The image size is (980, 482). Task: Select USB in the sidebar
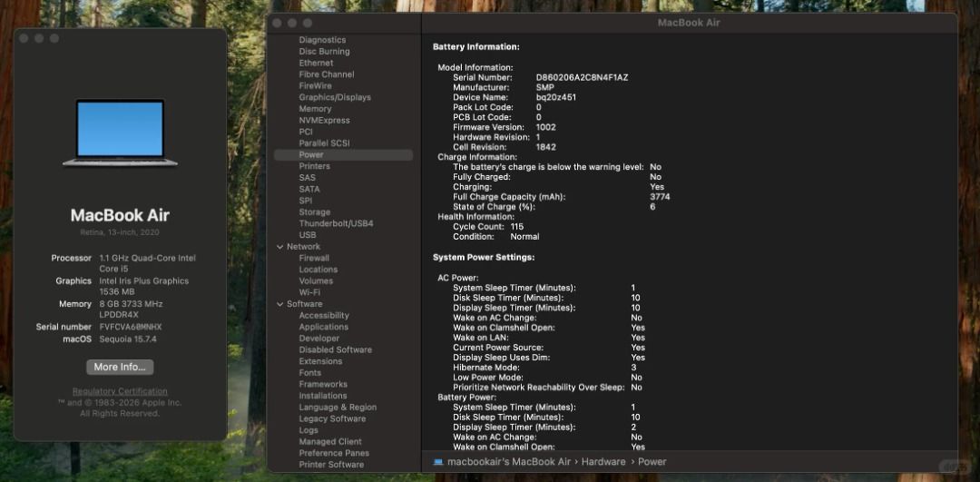(x=308, y=235)
